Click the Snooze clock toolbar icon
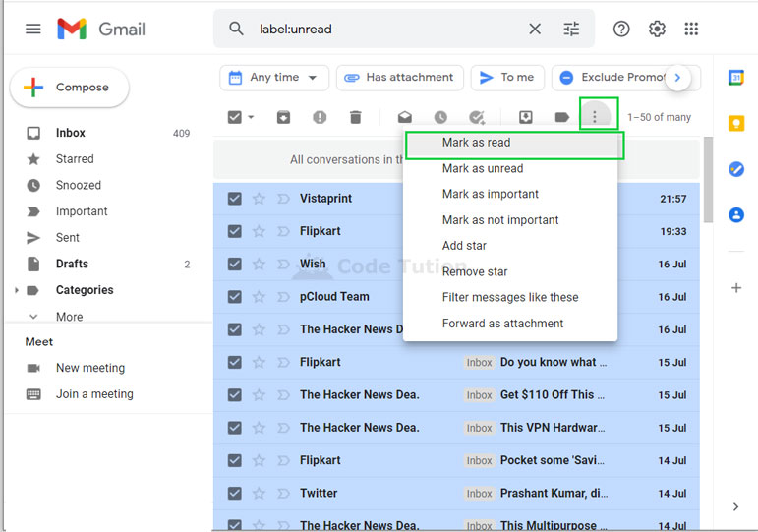 click(x=440, y=117)
